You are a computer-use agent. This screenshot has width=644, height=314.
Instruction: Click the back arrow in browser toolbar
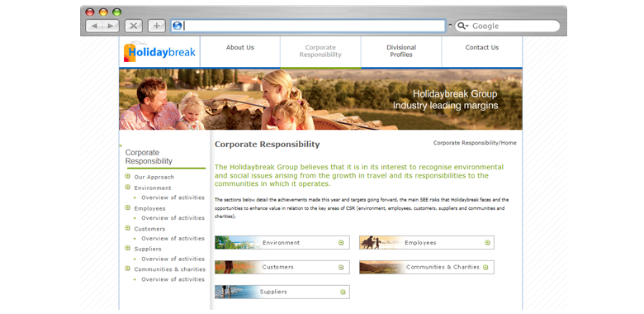click(x=94, y=26)
